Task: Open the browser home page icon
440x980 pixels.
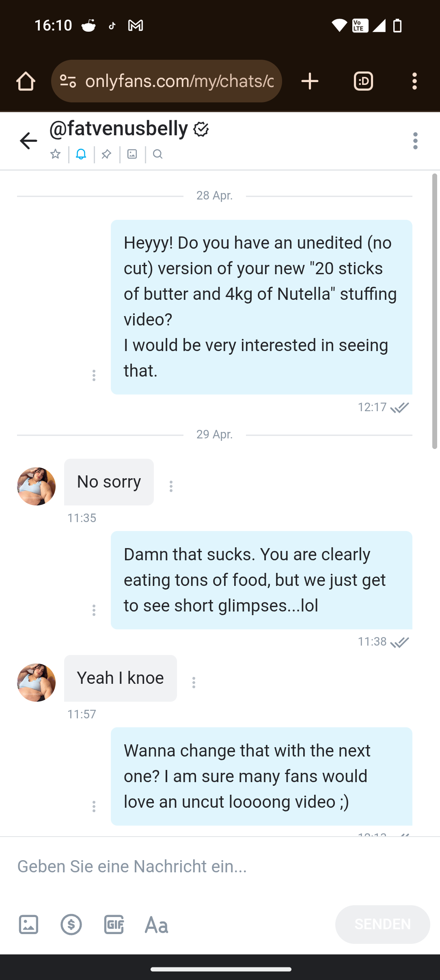Action: tap(26, 81)
